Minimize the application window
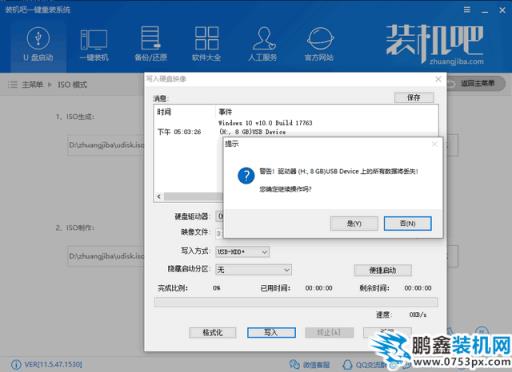The width and height of the screenshot is (512, 372). point(485,11)
